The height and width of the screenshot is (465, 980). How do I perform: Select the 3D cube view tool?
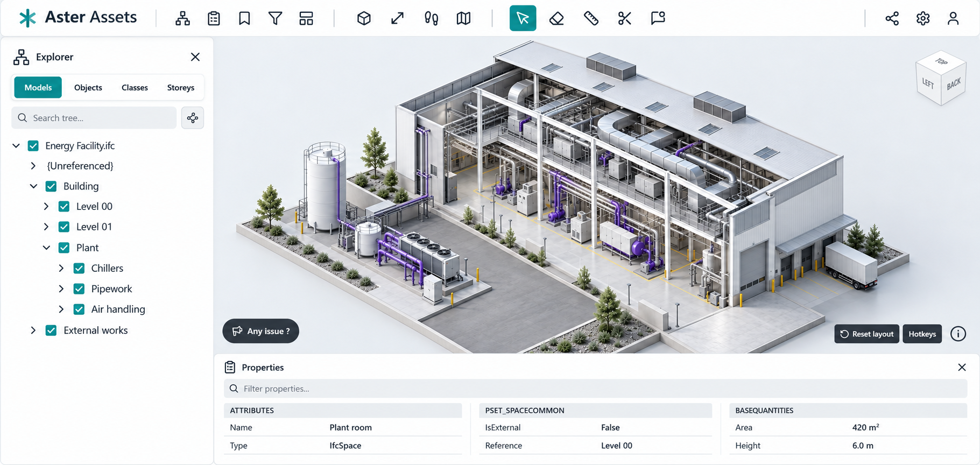pos(364,18)
